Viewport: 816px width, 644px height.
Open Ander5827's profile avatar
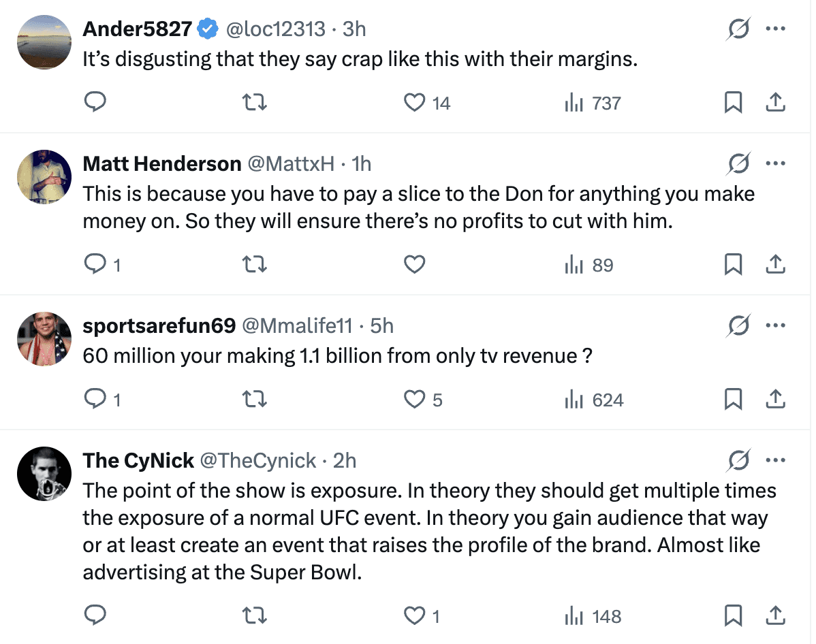[44, 42]
